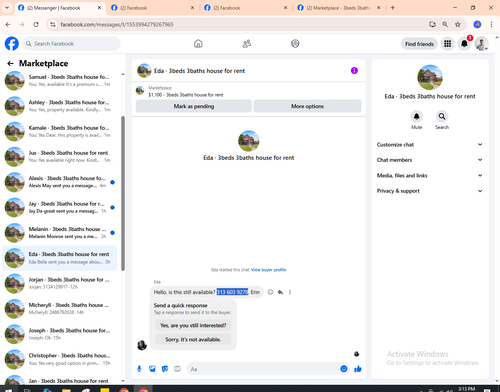500x392 pixels.
Task: Open Jus's house for rent conversation
Action: click(x=60, y=157)
